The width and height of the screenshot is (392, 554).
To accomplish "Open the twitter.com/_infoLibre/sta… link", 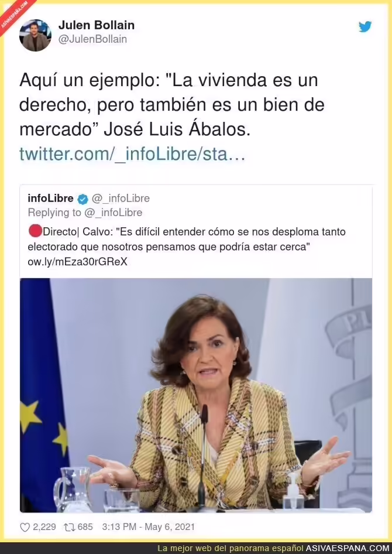I will [132, 154].
